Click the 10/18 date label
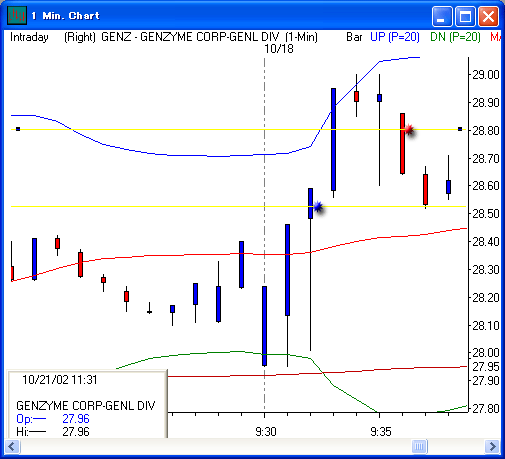The width and height of the screenshot is (505, 459). (x=279, y=49)
